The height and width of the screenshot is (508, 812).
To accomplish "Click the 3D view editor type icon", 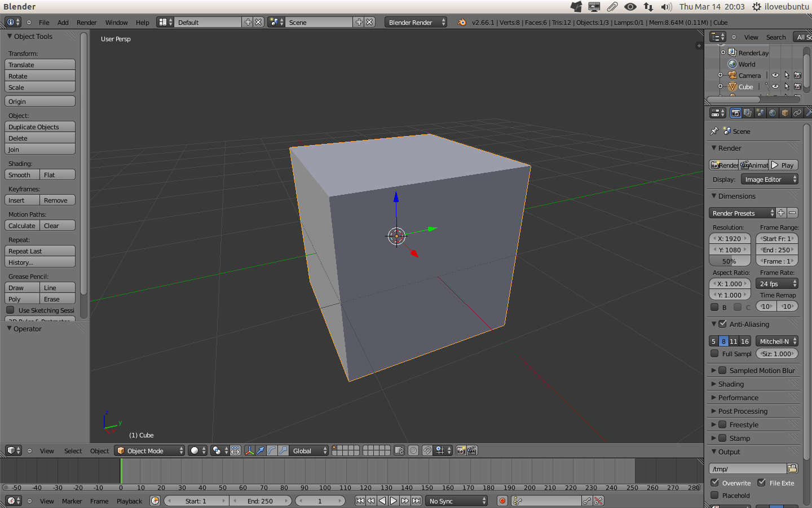I will pyautogui.click(x=13, y=450).
